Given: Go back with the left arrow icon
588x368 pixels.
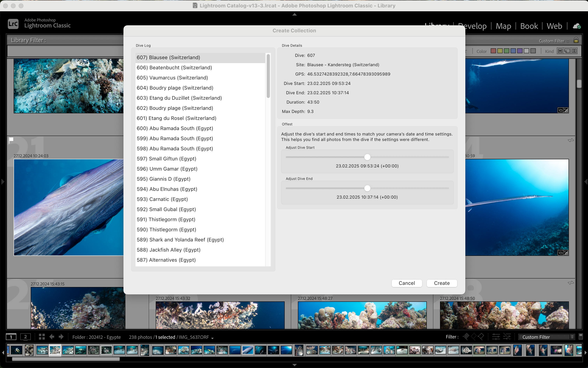Looking at the screenshot, I should (x=52, y=337).
